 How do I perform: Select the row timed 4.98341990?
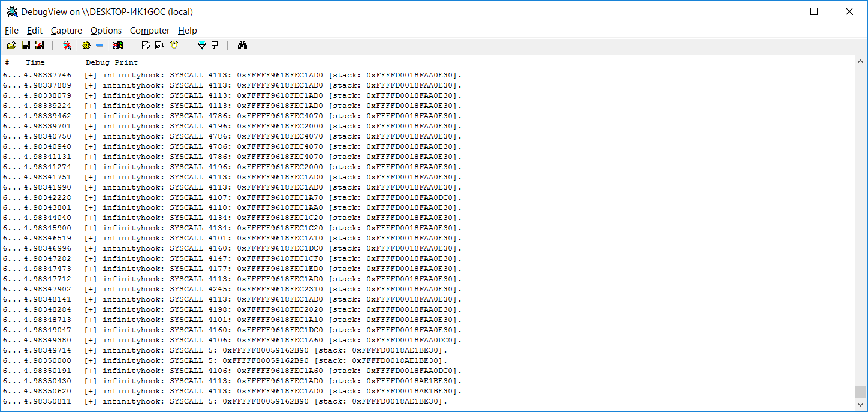(428, 187)
